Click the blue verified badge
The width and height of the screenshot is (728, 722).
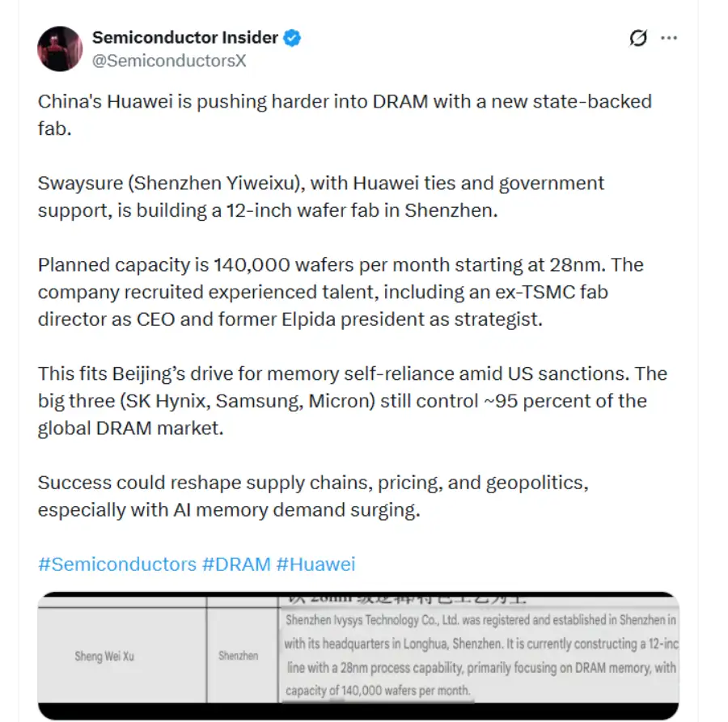292,37
